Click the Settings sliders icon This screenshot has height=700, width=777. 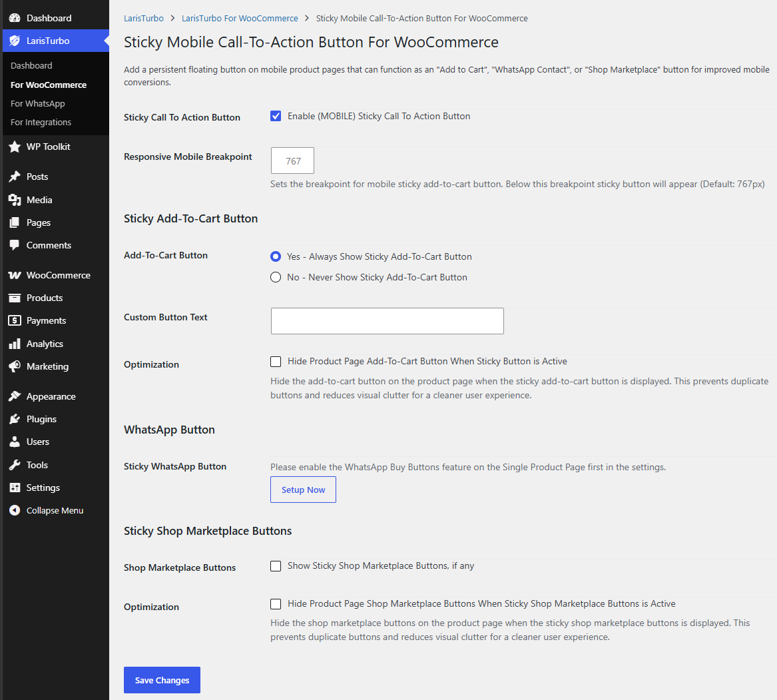click(x=15, y=488)
